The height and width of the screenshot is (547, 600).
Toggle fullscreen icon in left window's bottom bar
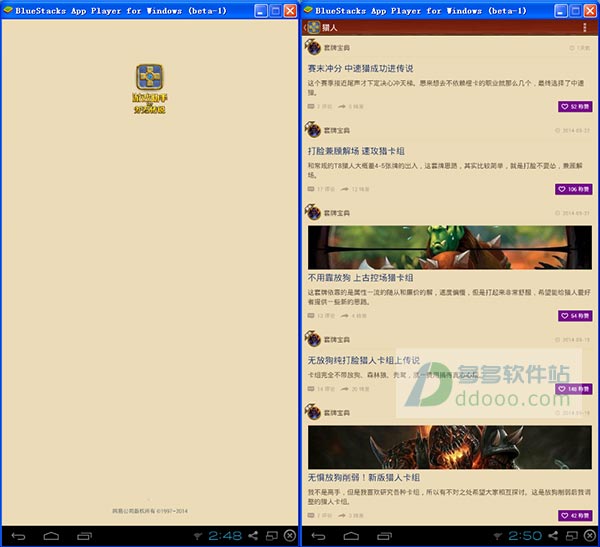click(272, 536)
